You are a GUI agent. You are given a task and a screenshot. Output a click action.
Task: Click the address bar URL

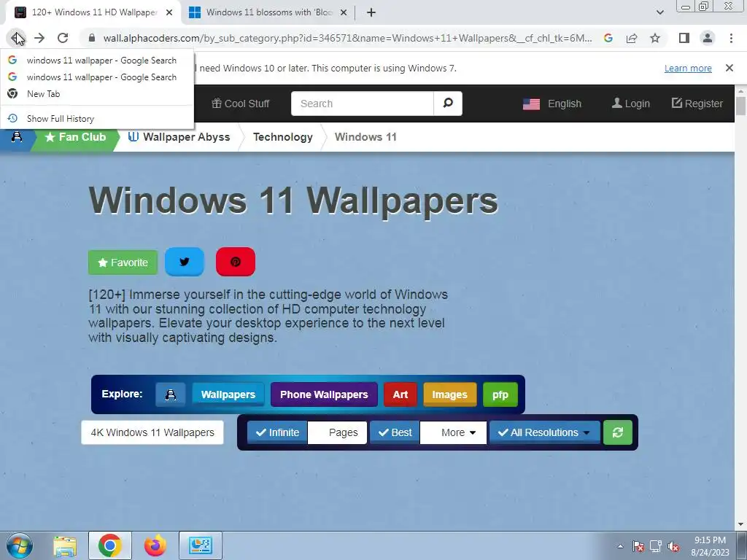(348, 38)
